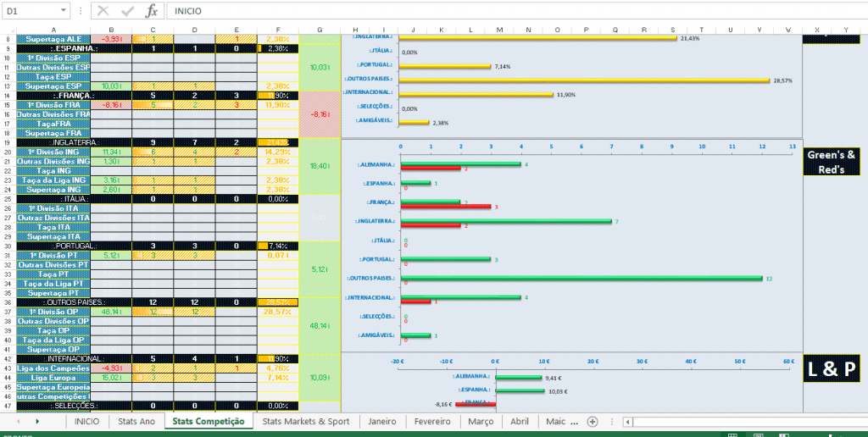Select the 1ª Divisão FRA cell

click(53, 105)
